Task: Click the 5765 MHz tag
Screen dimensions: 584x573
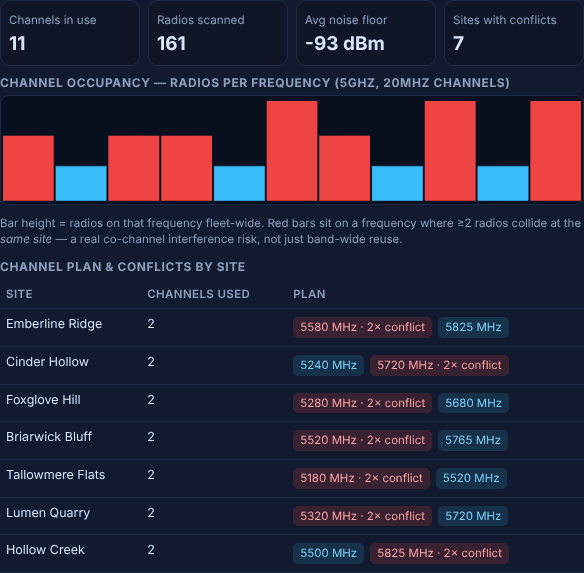Action: 473,440
